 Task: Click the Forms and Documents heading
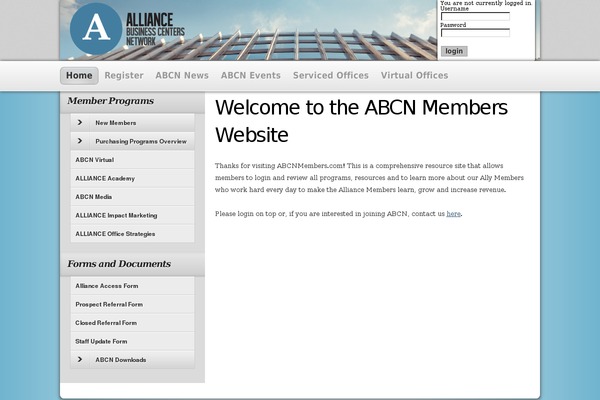[x=119, y=264]
